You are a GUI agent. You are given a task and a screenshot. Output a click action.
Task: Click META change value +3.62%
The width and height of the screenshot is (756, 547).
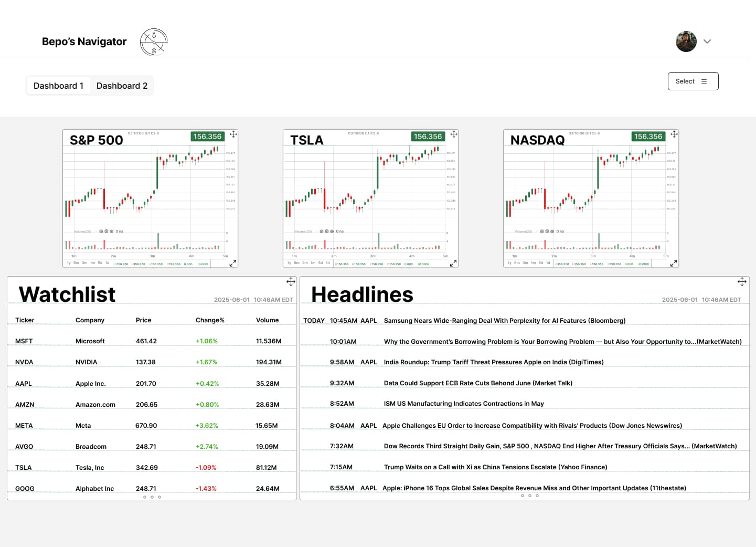pos(207,426)
